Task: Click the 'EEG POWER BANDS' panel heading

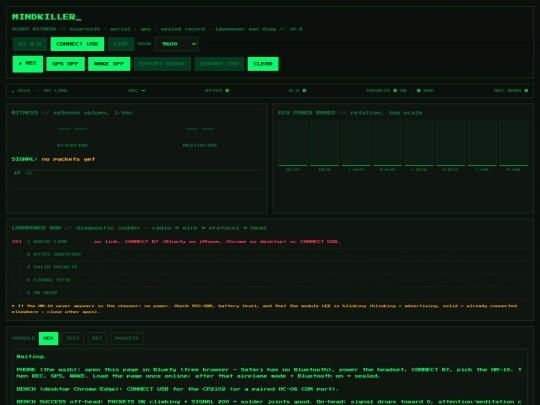Action: [x=350, y=113]
